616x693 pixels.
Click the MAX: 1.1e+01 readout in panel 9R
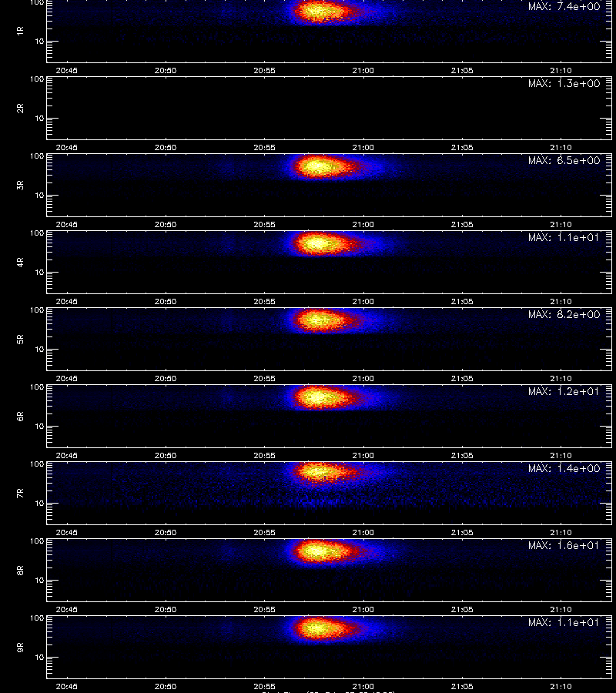tap(564, 622)
